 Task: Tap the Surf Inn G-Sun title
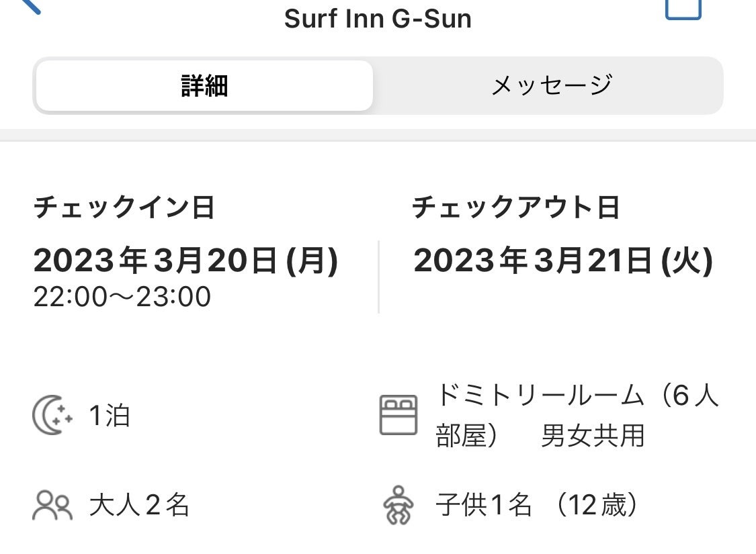pos(378,19)
